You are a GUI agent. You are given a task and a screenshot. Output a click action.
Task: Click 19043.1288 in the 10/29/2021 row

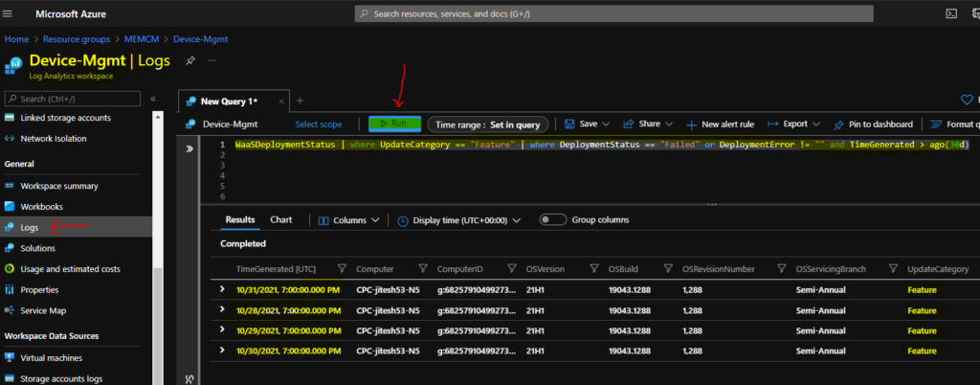[x=632, y=330]
